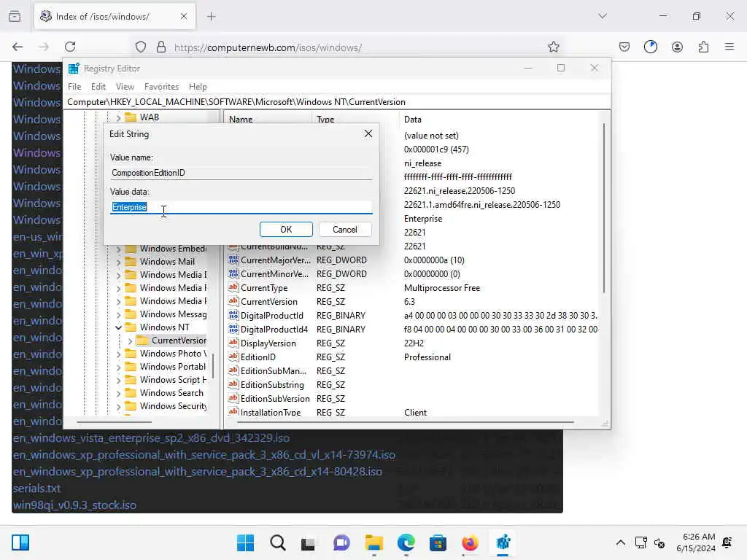Open File Explorer from the taskbar
Viewport: 747px width, 560px height.
coord(374,542)
